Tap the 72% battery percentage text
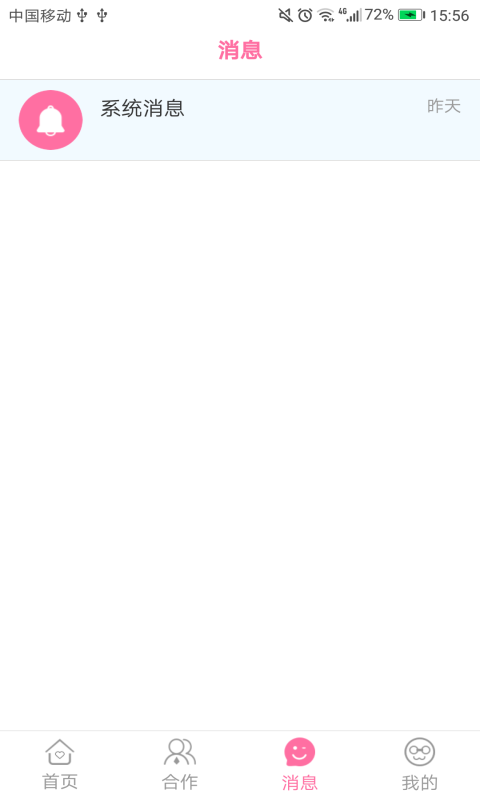Screen dimensions: 480x800 [x=379, y=15]
